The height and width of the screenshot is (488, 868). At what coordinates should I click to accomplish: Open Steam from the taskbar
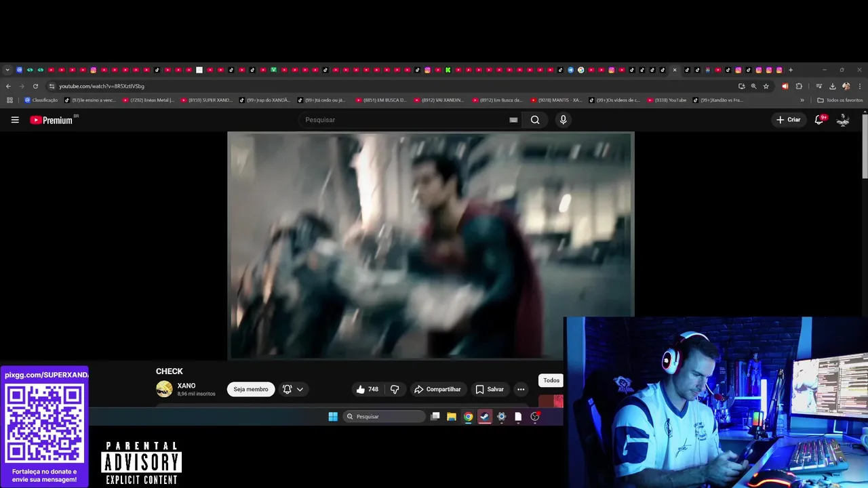pyautogui.click(x=485, y=417)
